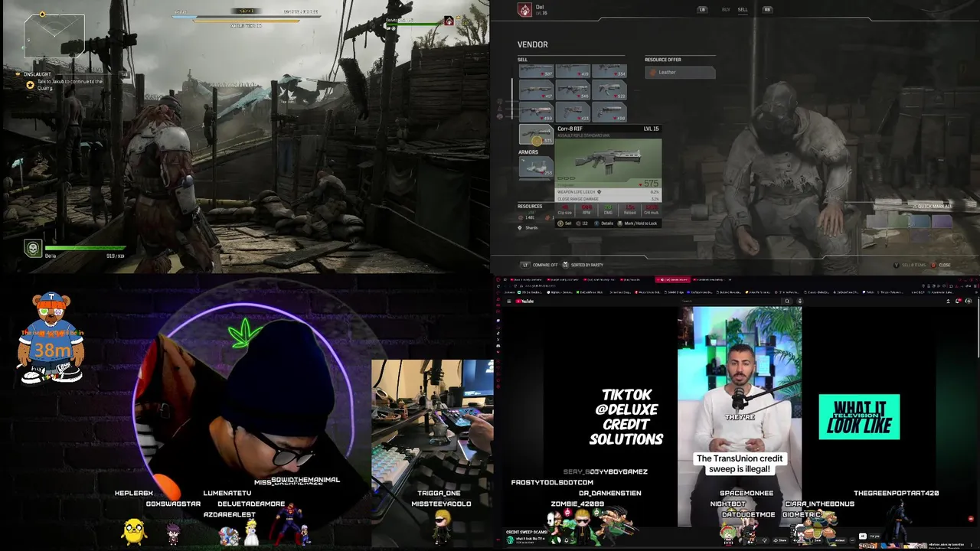Select the All filter chip on YouTube
The width and height of the screenshot is (980, 551).
tap(864, 536)
